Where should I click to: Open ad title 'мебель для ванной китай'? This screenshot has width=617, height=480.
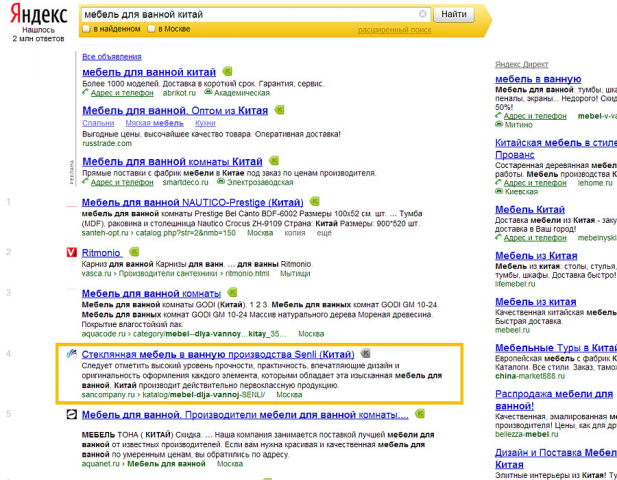pos(149,72)
